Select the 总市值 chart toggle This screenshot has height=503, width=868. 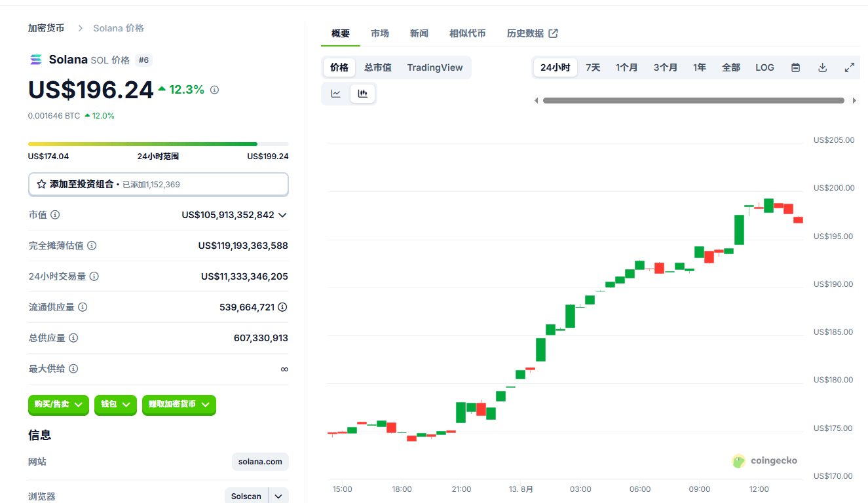[x=378, y=67]
